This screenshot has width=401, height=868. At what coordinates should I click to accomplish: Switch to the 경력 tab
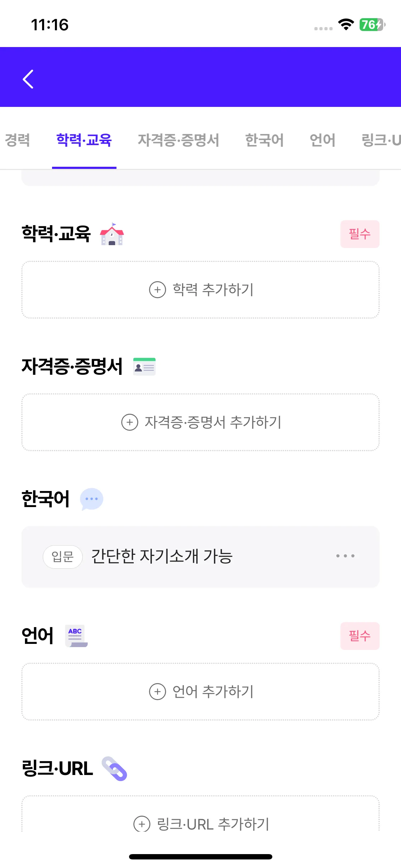click(17, 140)
